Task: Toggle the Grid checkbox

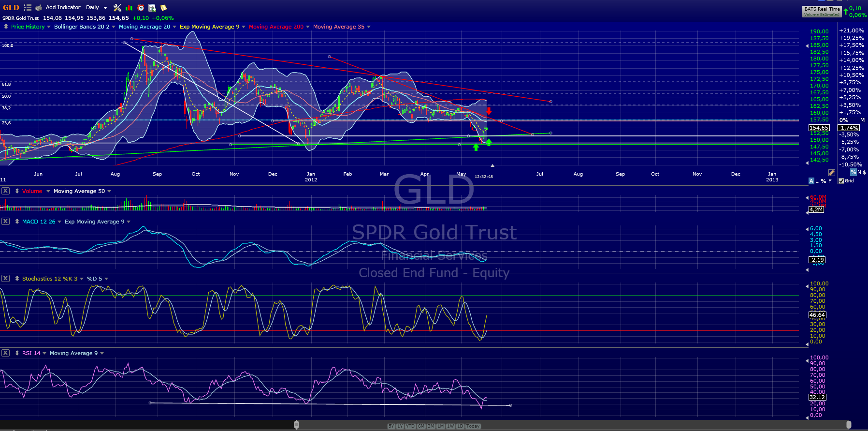Action: coord(841,181)
